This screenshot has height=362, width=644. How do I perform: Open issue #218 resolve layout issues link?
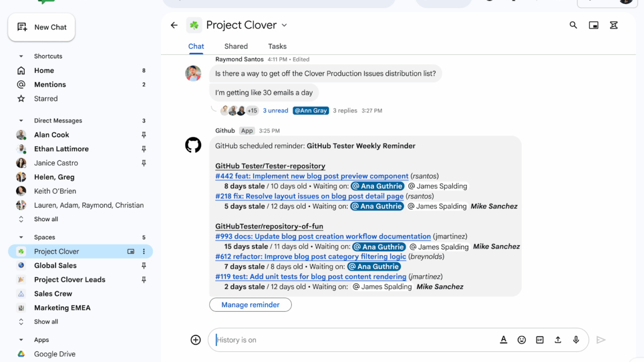click(309, 196)
